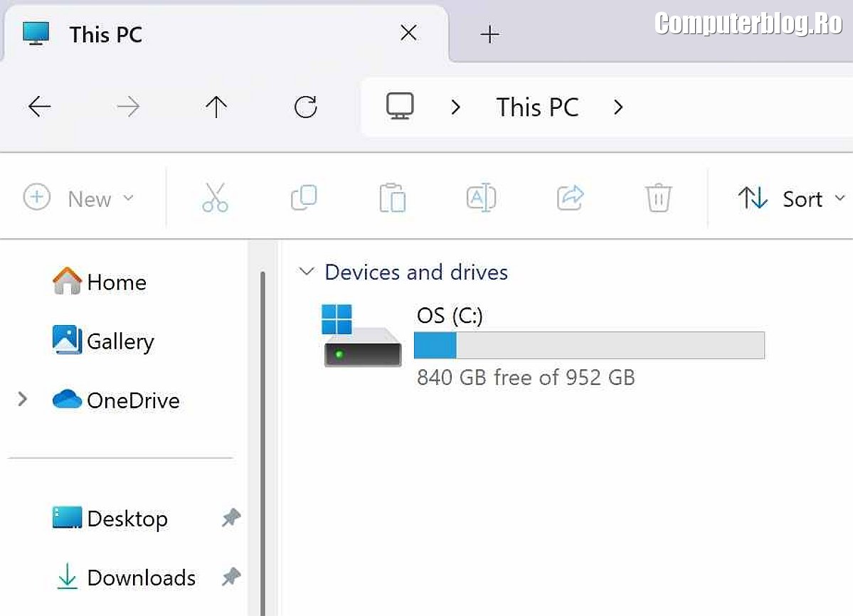The height and width of the screenshot is (616, 853).
Task: Open the Sort options dropdown
Action: (791, 198)
